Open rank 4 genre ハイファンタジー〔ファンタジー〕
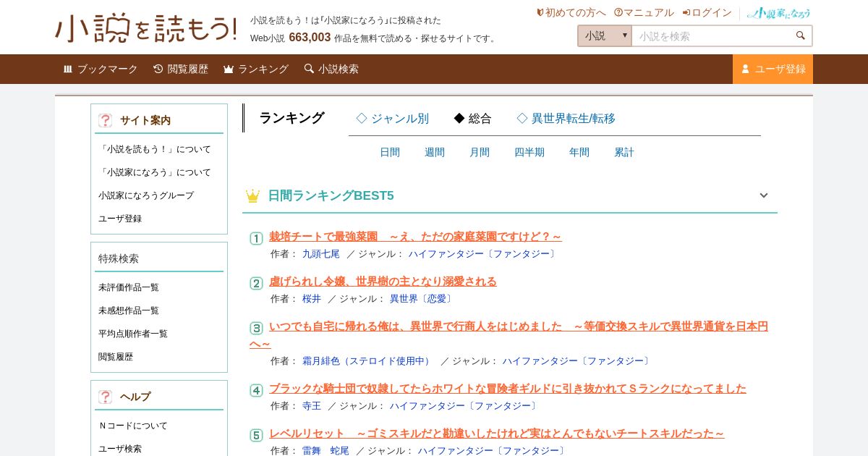The image size is (868, 456). 464,406
